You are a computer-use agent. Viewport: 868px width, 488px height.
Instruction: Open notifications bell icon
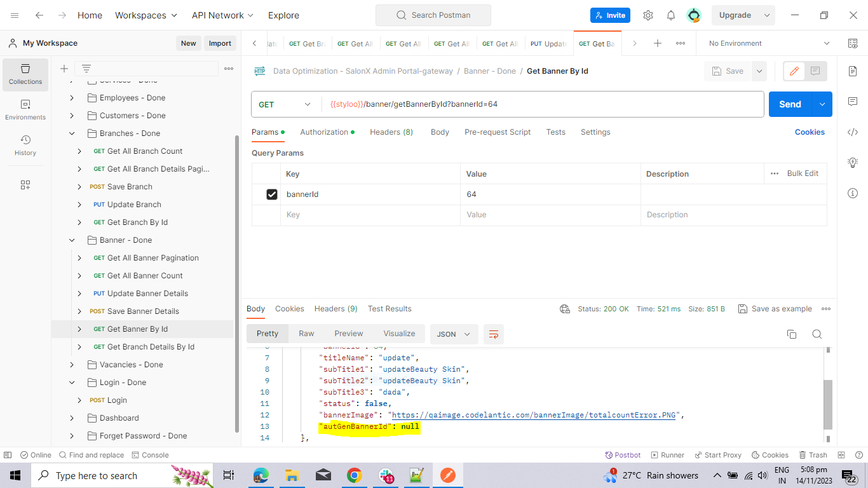tap(671, 15)
